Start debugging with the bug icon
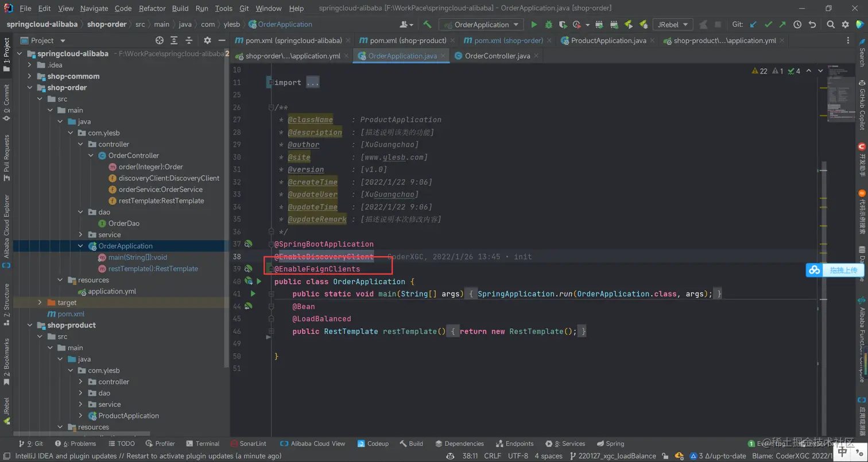Viewport: 868px width, 462px height. point(548,25)
